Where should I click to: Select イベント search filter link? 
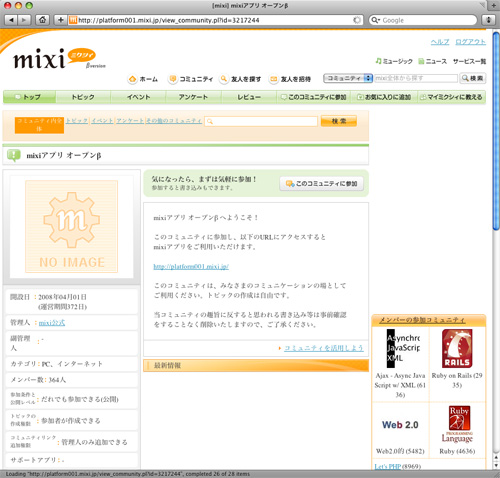pos(102,121)
